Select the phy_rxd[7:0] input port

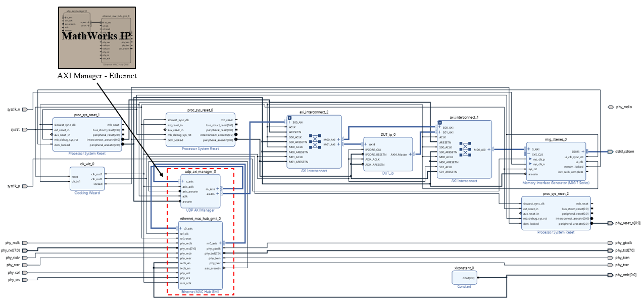tap(25, 250)
